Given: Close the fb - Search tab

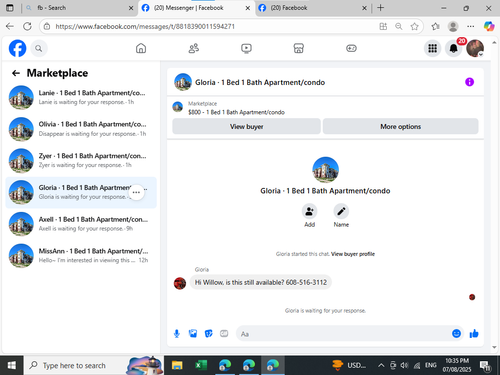Looking at the screenshot, I should pos(131,8).
